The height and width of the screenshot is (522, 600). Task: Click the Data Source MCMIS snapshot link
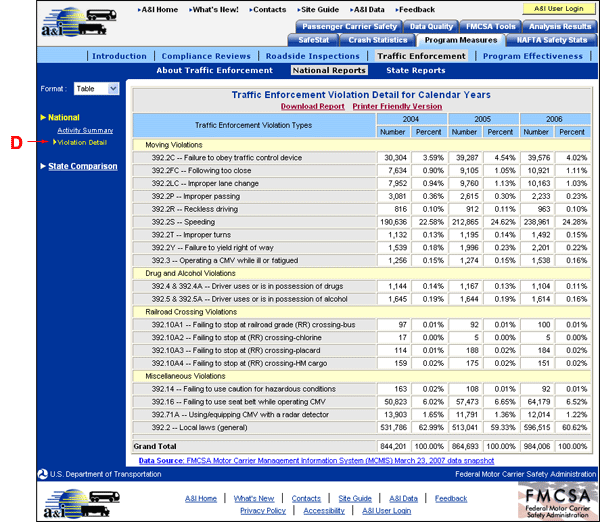pos(316,461)
